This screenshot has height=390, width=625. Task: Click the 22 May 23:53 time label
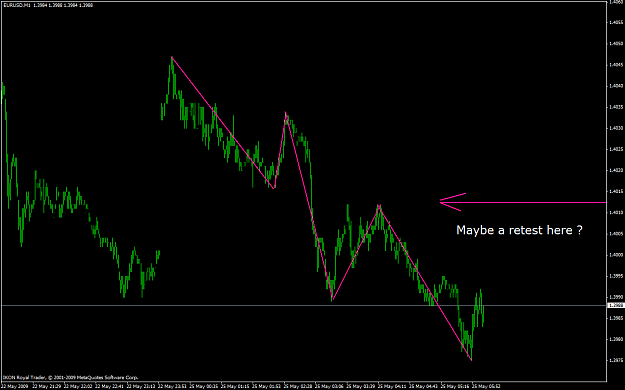(172, 386)
